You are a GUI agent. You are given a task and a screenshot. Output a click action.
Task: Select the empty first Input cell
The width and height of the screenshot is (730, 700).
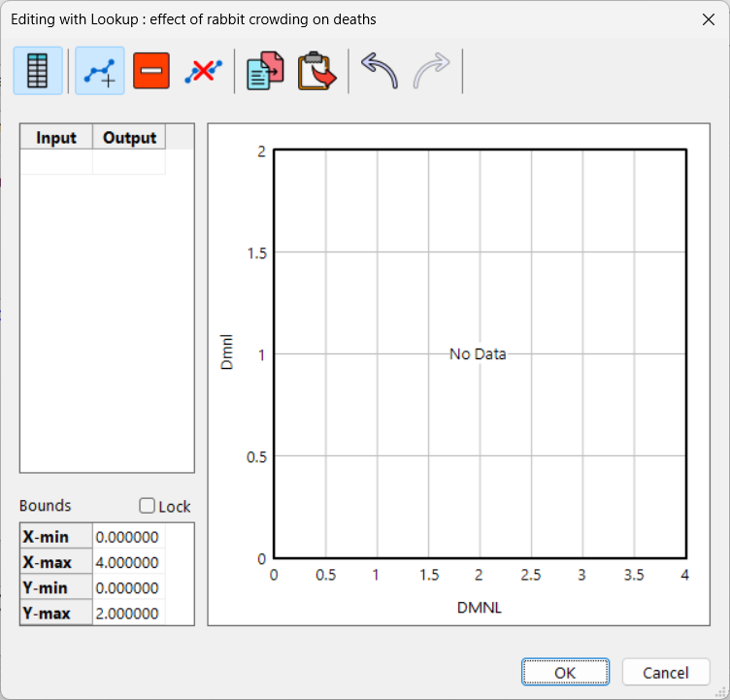coord(56,162)
